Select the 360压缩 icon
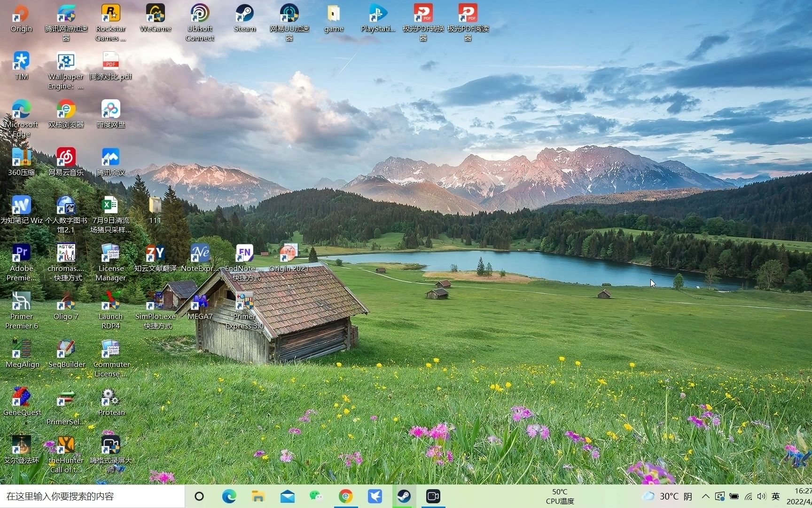The image size is (812, 508). pos(21,162)
